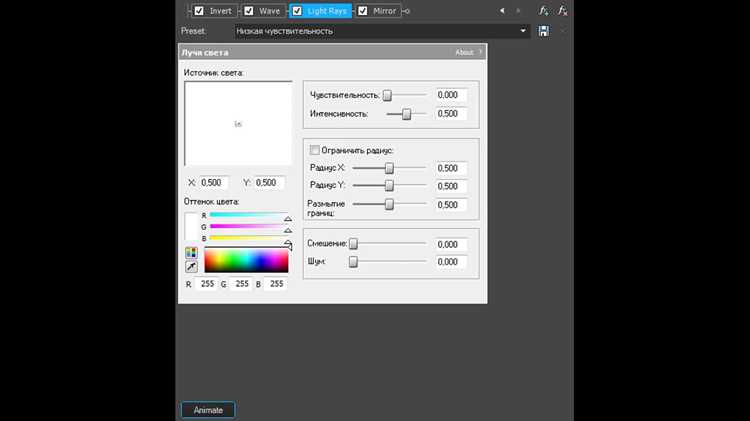The height and width of the screenshot is (421, 750).
Task: Enable the Ограничить радиус checkbox
Action: tap(314, 150)
